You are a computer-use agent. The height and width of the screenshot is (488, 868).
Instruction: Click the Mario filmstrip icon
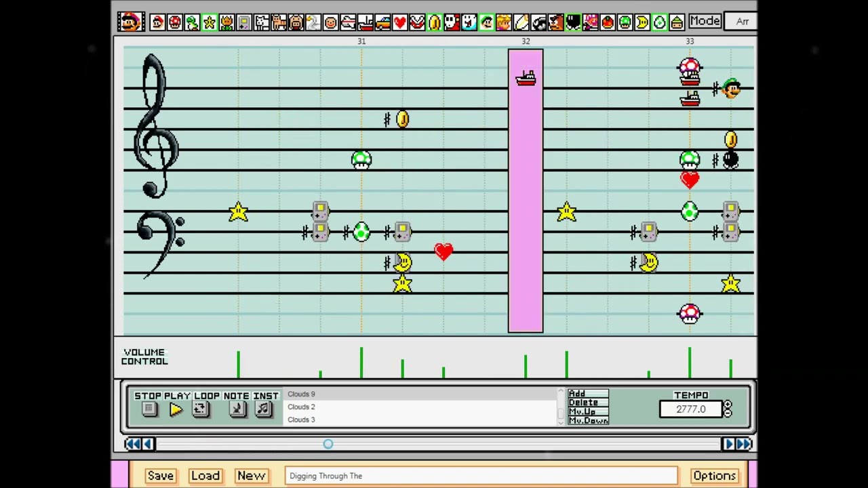pos(130,22)
